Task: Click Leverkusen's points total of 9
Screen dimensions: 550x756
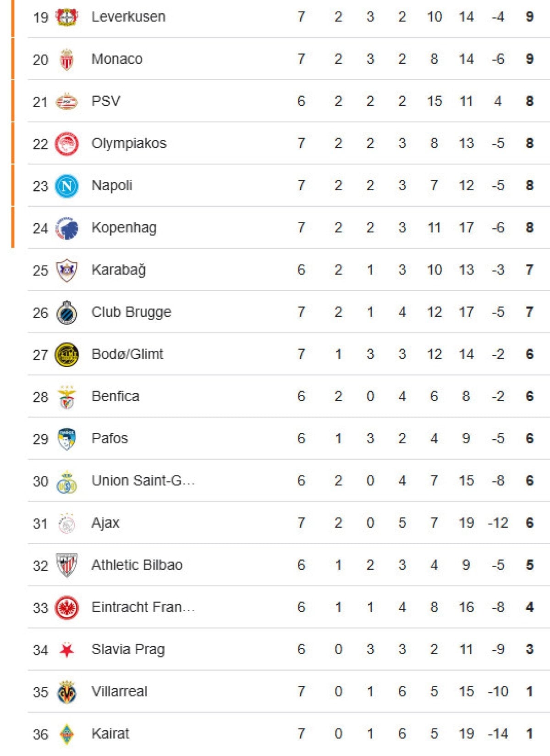Action: click(x=529, y=17)
